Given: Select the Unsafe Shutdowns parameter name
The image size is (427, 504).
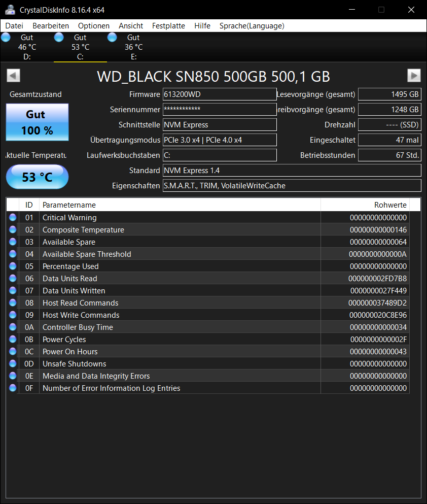Looking at the screenshot, I should coord(75,364).
